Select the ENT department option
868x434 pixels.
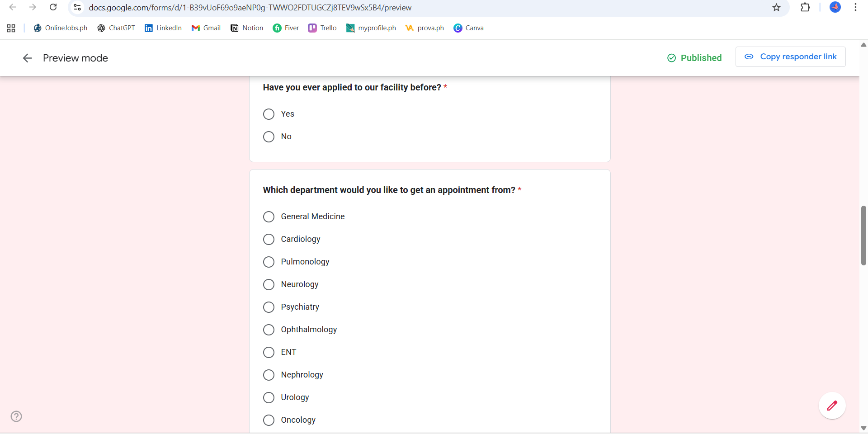coord(269,352)
